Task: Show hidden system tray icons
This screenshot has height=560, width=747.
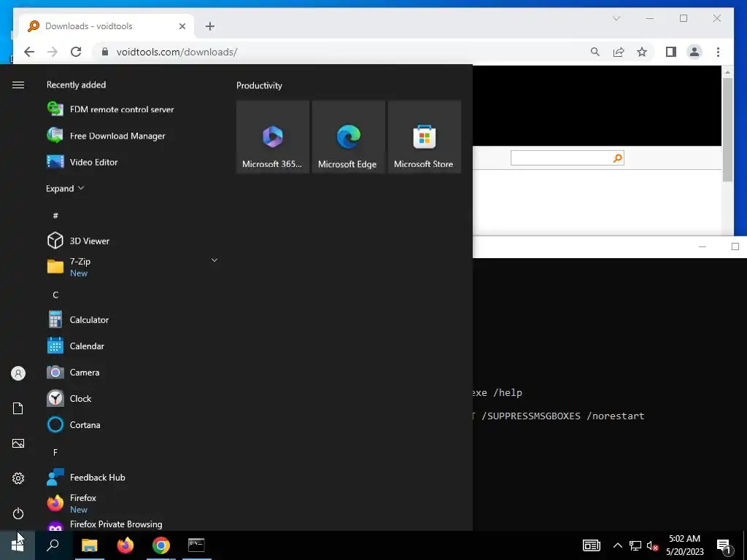Action: 617,545
